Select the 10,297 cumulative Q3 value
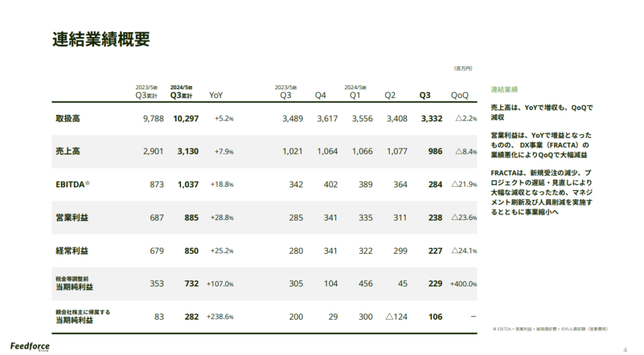The width and height of the screenshot is (644, 355). (x=186, y=118)
